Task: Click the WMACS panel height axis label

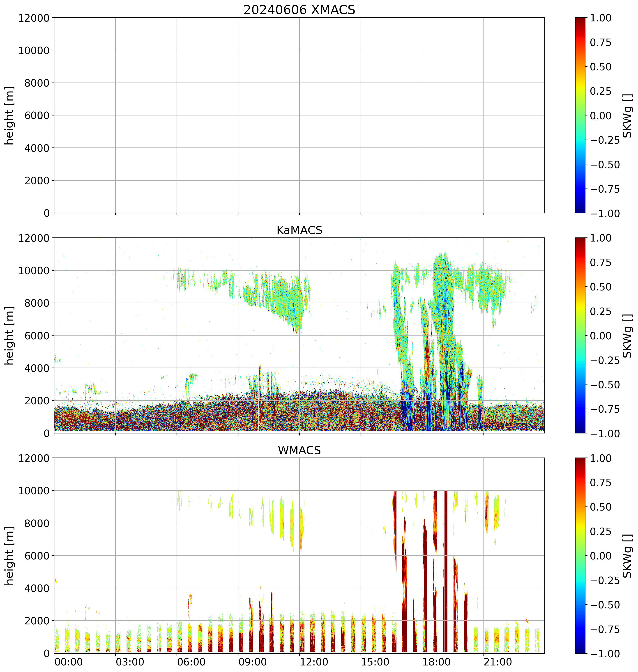Action: tap(9, 556)
